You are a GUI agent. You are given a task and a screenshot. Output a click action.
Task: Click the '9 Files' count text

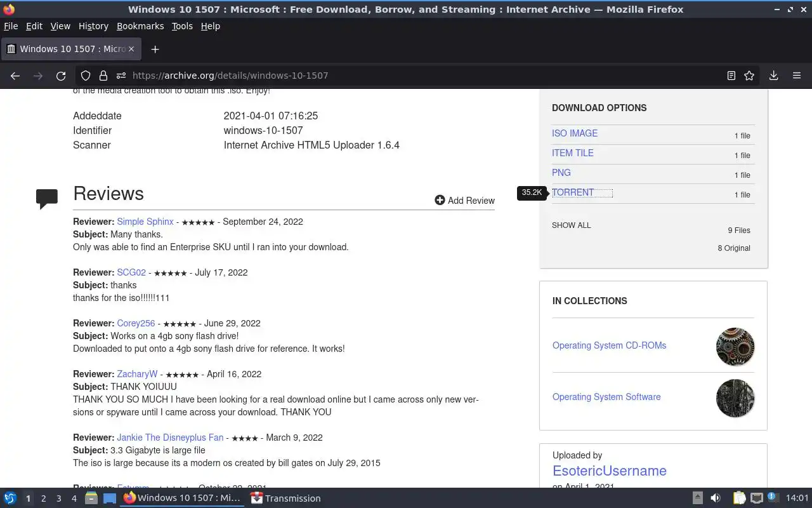click(x=739, y=231)
